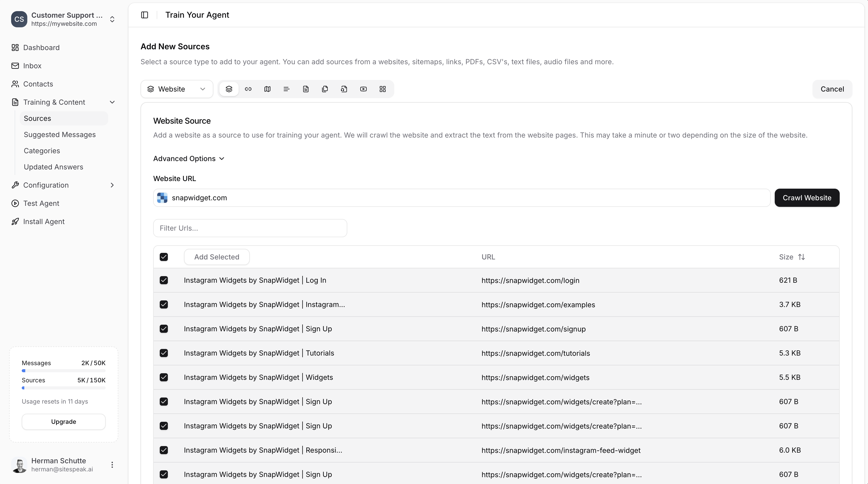Open the Document source type icon
This screenshot has width=868, height=484.
(305, 89)
